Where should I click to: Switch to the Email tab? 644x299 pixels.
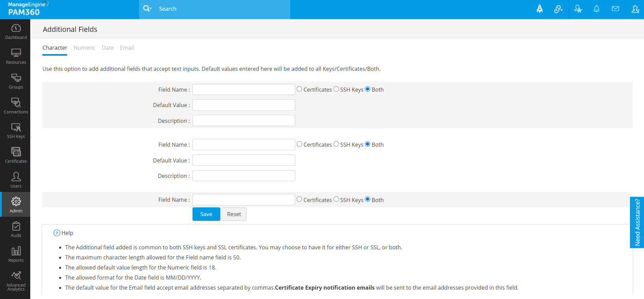[127, 48]
